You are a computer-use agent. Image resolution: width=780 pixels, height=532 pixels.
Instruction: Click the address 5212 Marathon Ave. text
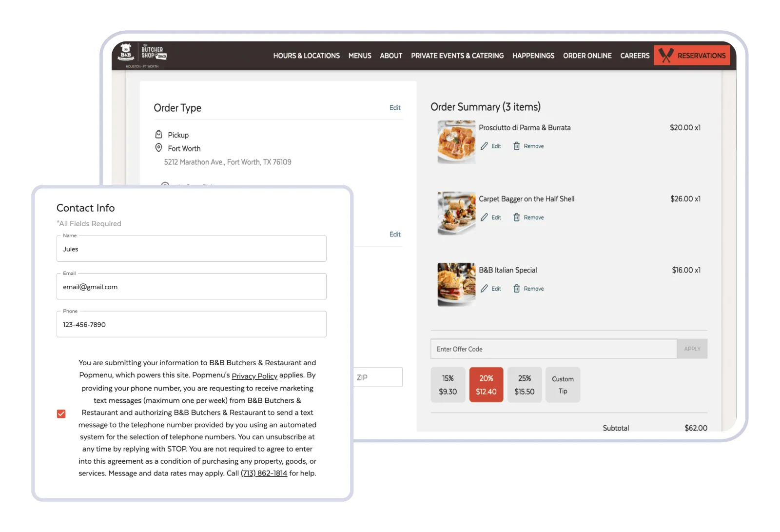(228, 162)
